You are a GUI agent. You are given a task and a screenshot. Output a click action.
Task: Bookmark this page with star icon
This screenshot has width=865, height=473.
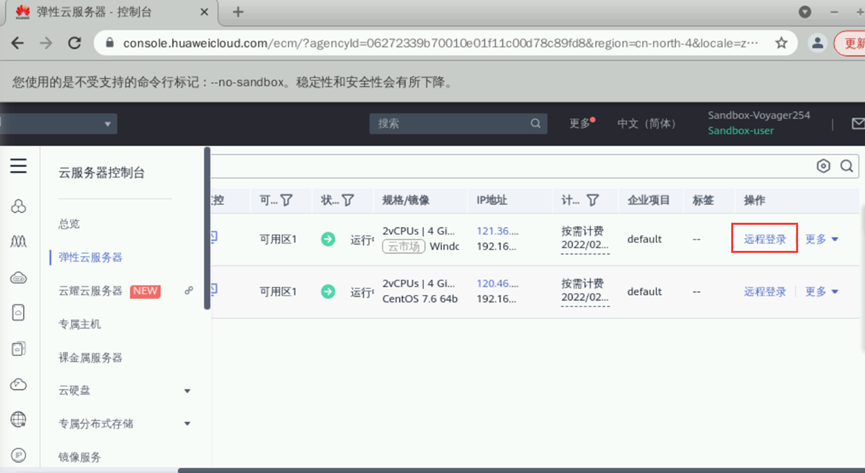(781, 43)
